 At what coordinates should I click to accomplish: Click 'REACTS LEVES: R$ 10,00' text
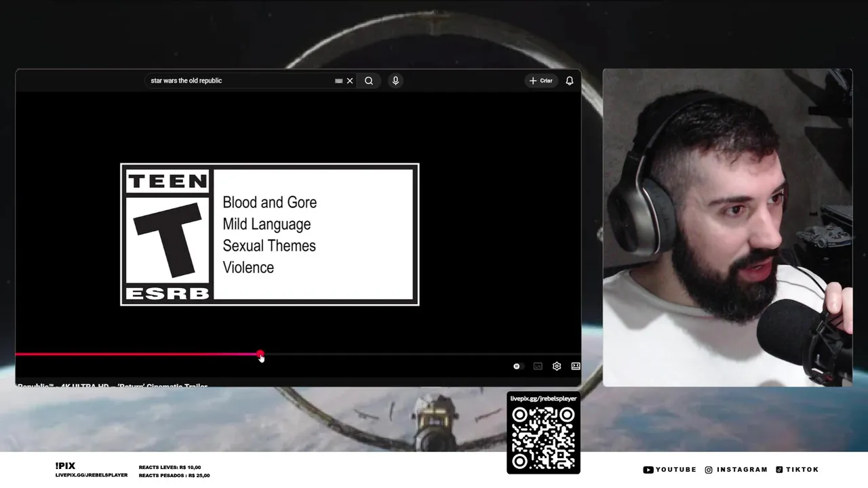170,467
